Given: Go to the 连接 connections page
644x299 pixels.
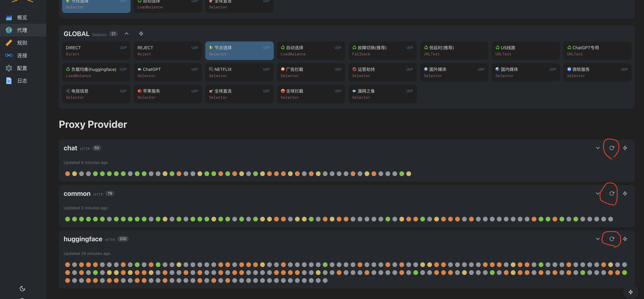Looking at the screenshot, I should 22,56.
